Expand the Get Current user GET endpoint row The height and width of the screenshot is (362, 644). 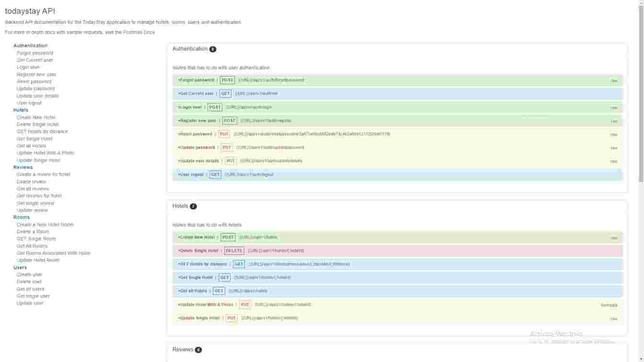tap(397, 93)
